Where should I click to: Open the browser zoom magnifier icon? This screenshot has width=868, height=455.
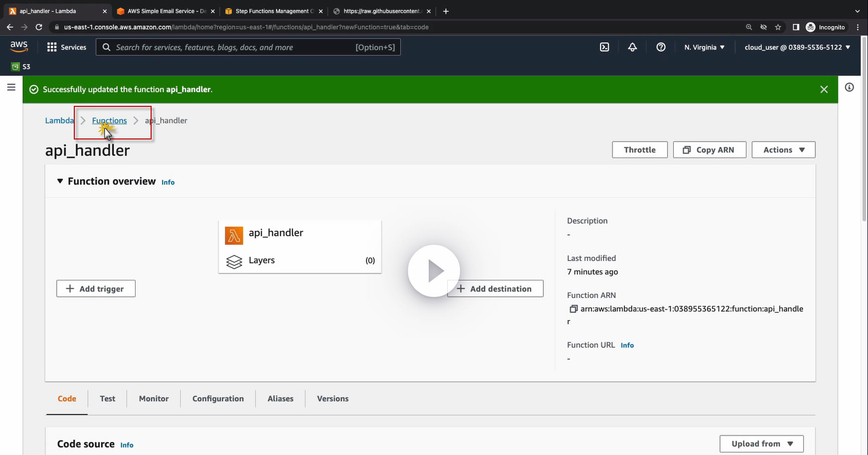(x=749, y=27)
